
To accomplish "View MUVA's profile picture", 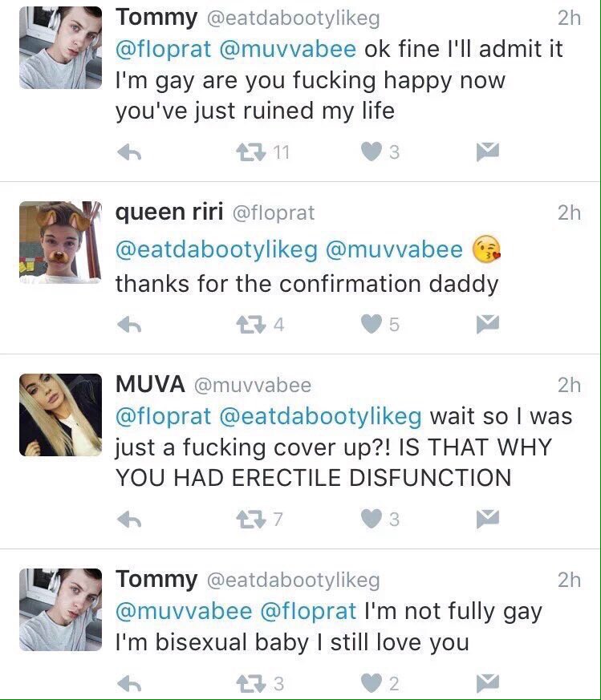I will tap(60, 415).
